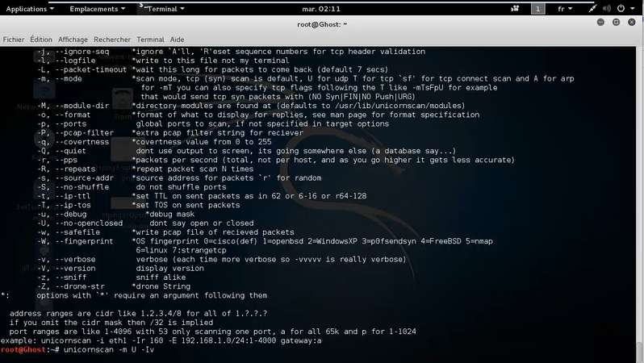Click the screen recorder camera icon
Viewport: 644px width, 363px height.
(x=514, y=8)
